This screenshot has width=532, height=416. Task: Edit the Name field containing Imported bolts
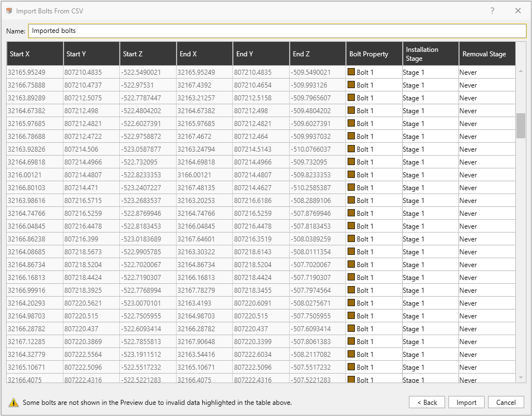[277, 31]
